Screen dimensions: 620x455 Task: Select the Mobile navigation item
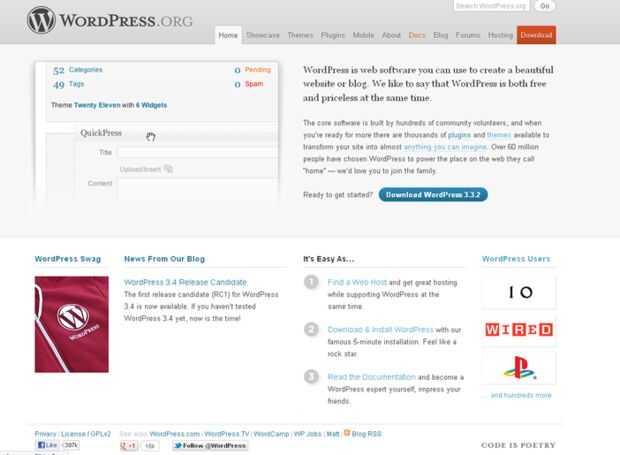[x=363, y=35]
